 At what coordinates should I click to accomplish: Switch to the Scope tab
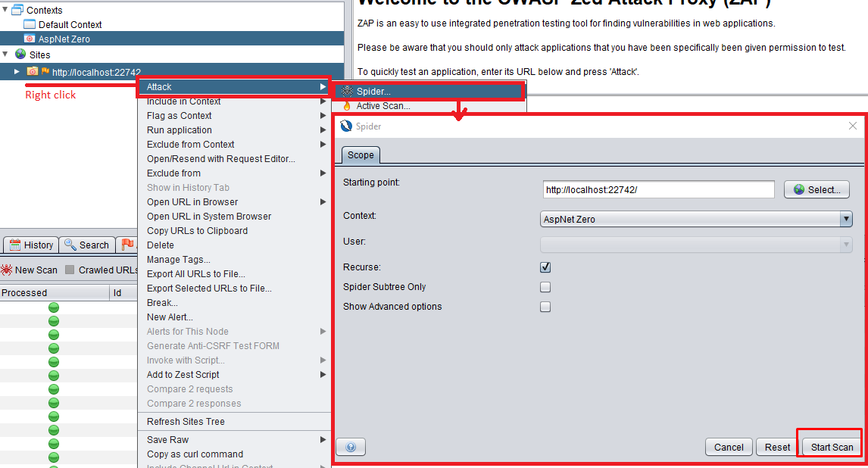[x=361, y=155]
